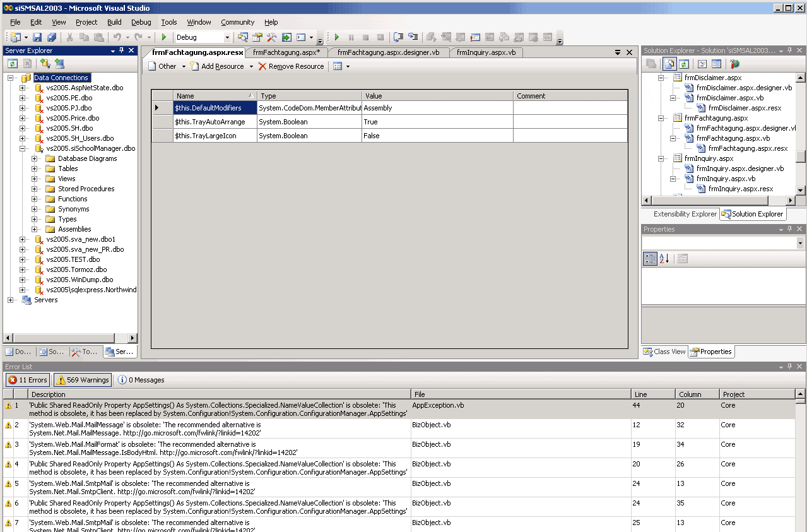The width and height of the screenshot is (807, 532).
Task: Click the Save All toolbar icon
Action: [x=52, y=38]
